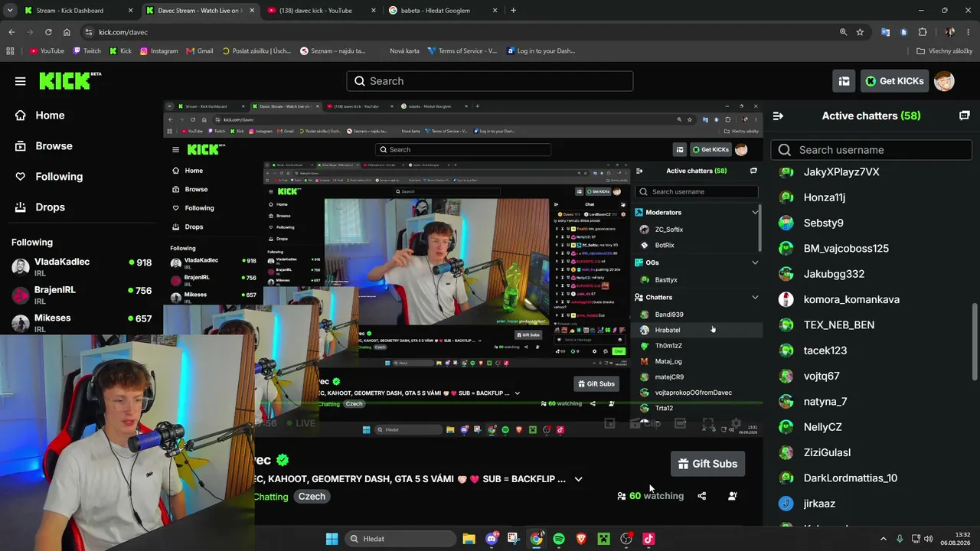Viewport: 980px width, 551px height.
Task: Open the Windows Start menu
Action: 332,539
